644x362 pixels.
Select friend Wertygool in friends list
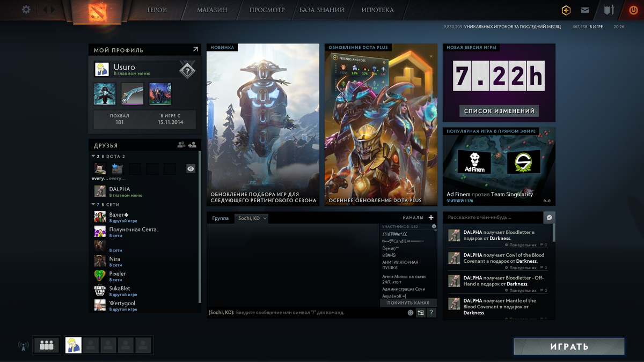[x=145, y=306]
